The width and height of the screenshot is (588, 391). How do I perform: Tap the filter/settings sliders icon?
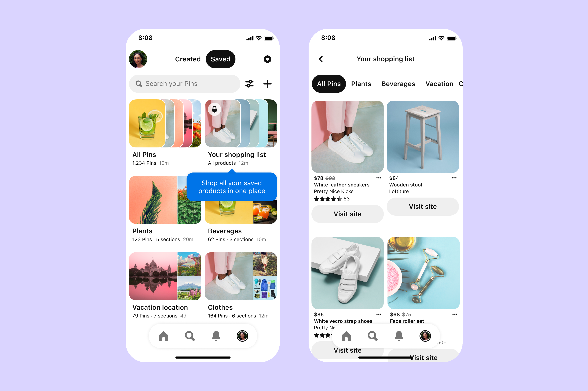pyautogui.click(x=249, y=84)
